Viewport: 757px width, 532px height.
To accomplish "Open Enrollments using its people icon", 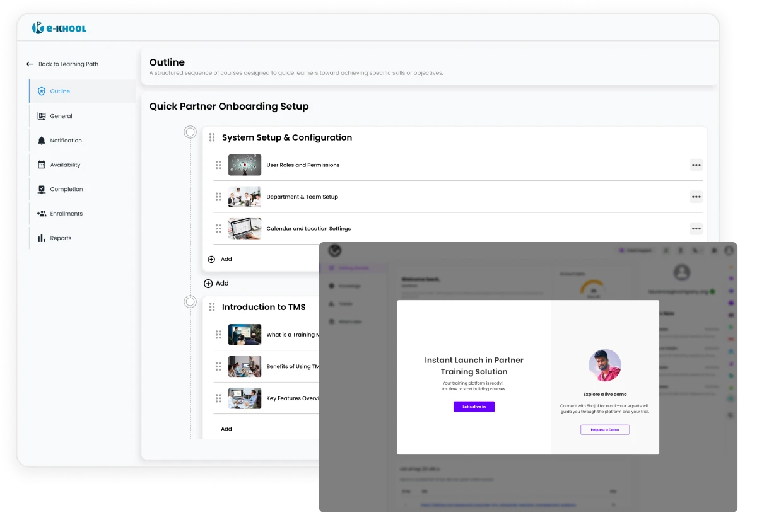I will click(40, 214).
